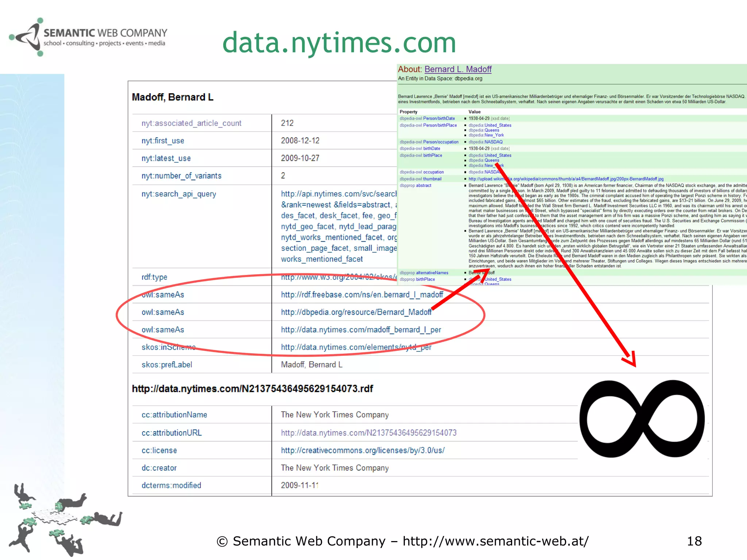Click the dcterms:modified property
The width and height of the screenshot is (747, 560).
pos(171,485)
